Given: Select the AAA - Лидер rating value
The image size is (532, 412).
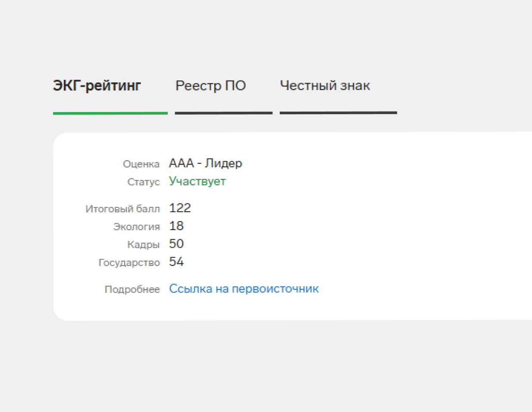Looking at the screenshot, I should [205, 163].
